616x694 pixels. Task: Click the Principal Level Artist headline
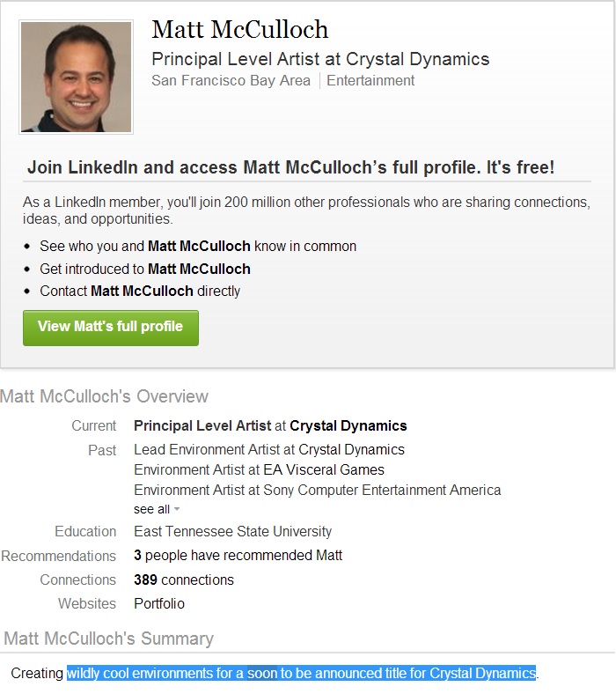[320, 59]
